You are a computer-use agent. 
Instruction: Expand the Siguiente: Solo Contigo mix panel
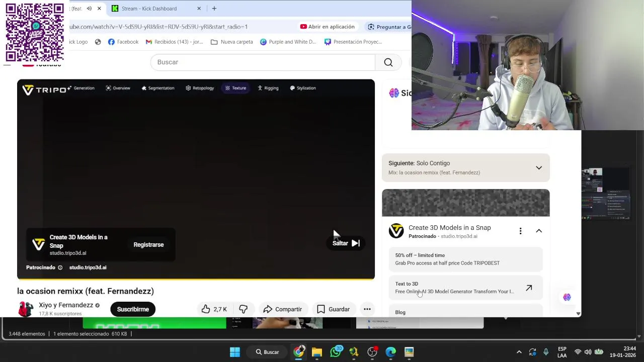point(539,168)
